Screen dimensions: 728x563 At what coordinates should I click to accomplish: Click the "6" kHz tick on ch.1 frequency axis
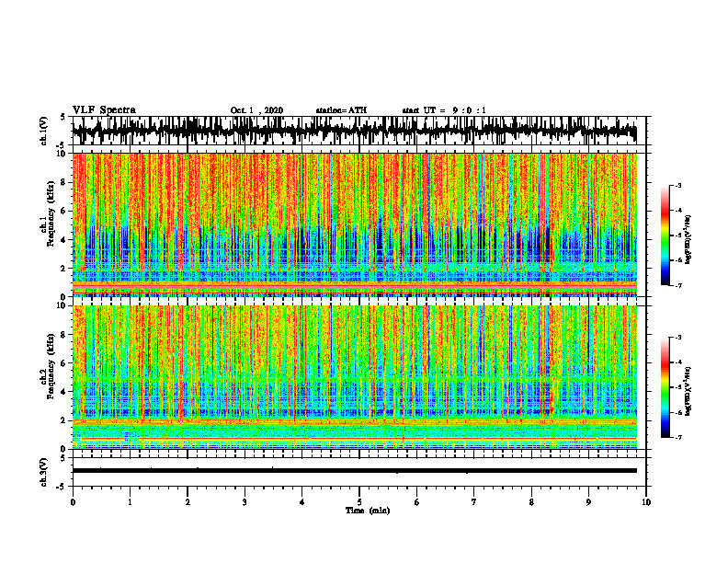64,212
